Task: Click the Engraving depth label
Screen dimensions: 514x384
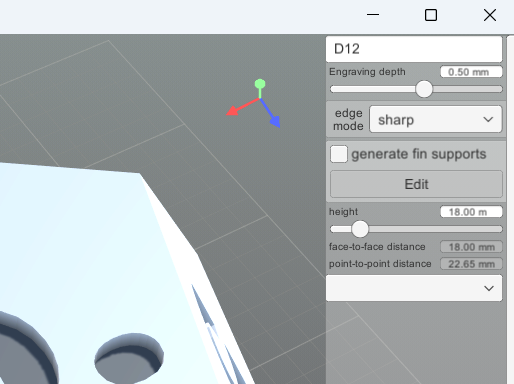Action: pyautogui.click(x=367, y=72)
